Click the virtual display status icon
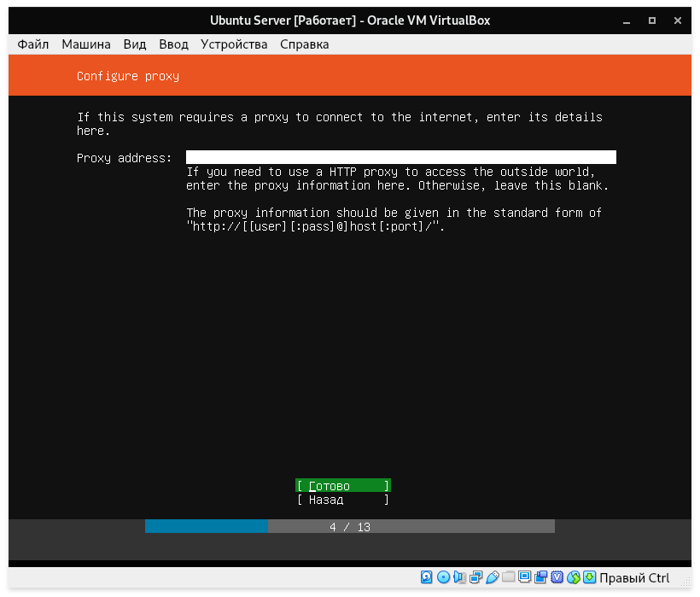 point(525,577)
